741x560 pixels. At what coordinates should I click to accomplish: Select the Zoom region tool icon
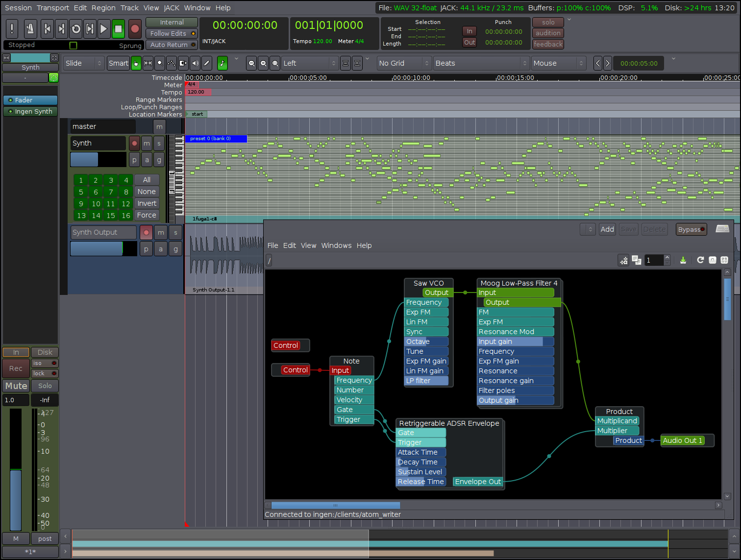point(160,63)
